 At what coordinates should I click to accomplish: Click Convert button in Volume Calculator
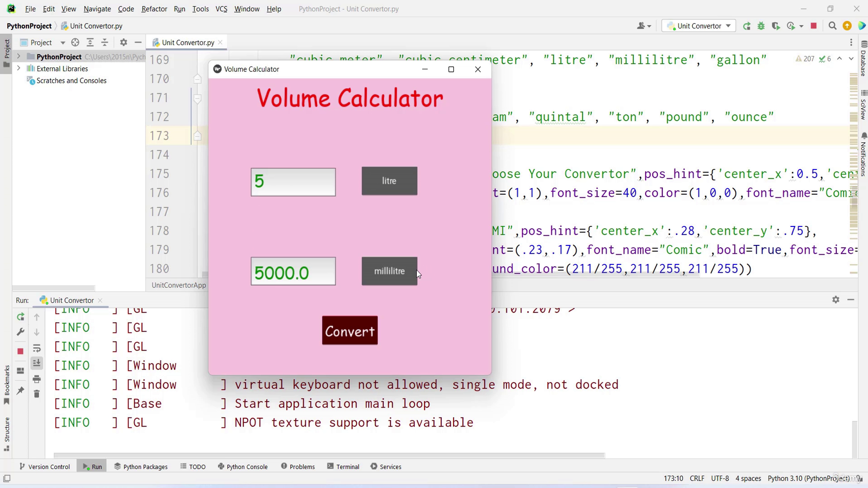(350, 330)
